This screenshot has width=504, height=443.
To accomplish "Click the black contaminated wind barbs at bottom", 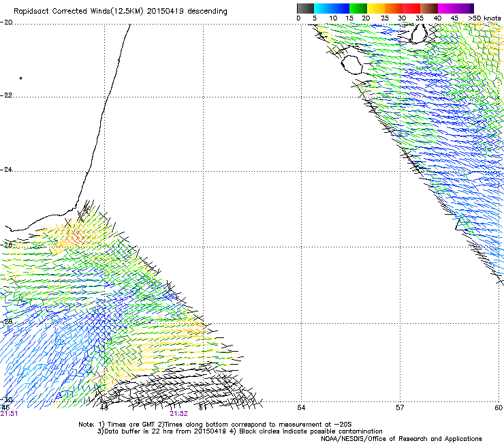I will click(180, 388).
